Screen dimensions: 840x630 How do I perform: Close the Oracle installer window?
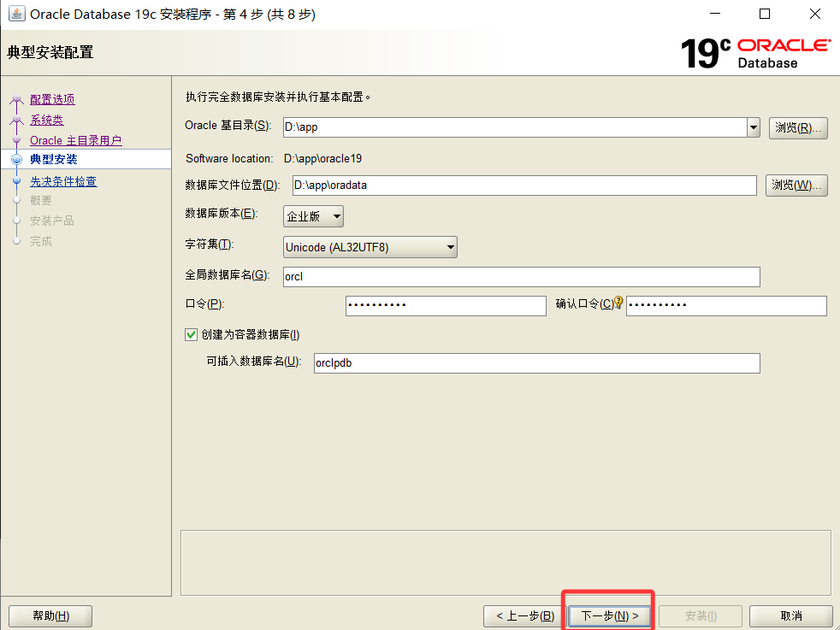coord(815,14)
